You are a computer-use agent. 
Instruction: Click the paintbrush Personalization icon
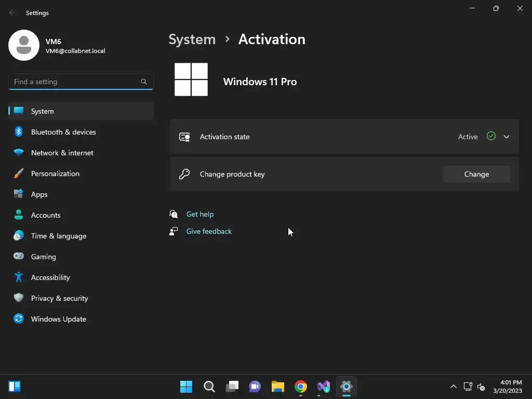click(x=19, y=173)
